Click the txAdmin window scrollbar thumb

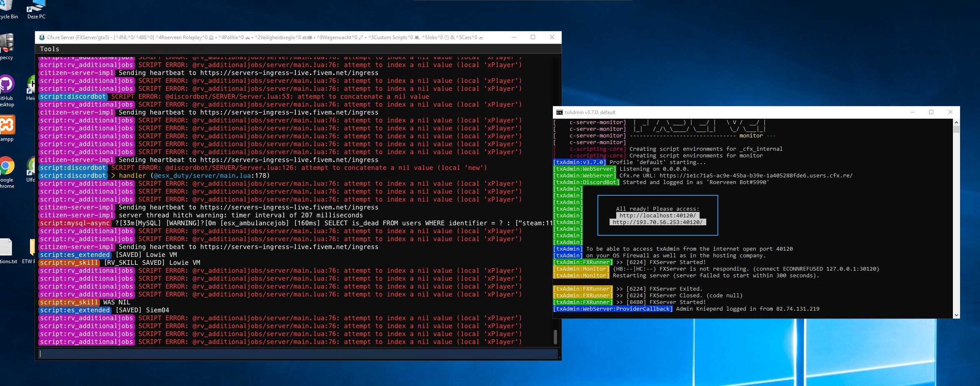pyautogui.click(x=956, y=129)
